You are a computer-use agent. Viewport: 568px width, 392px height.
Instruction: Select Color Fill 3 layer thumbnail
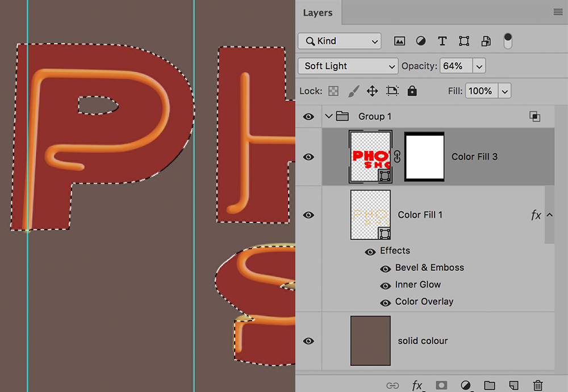pyautogui.click(x=370, y=157)
